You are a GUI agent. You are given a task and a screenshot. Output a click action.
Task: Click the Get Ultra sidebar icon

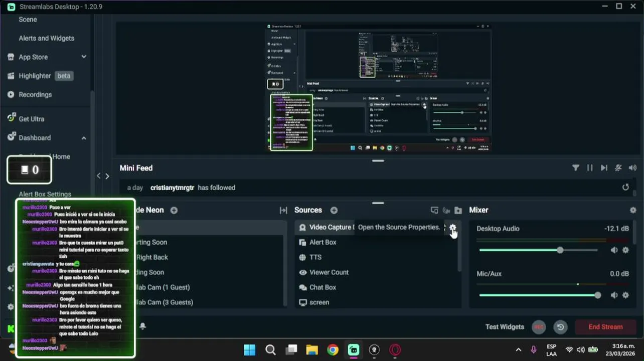(11, 118)
